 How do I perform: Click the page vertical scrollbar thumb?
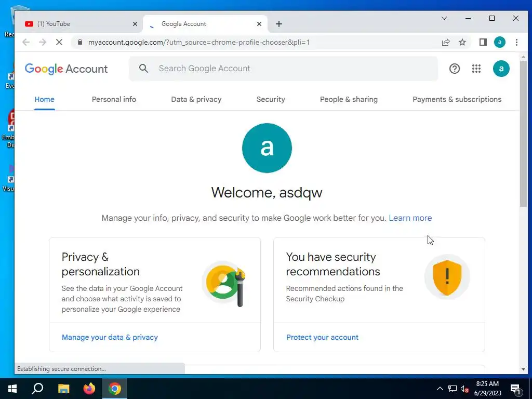click(523, 134)
